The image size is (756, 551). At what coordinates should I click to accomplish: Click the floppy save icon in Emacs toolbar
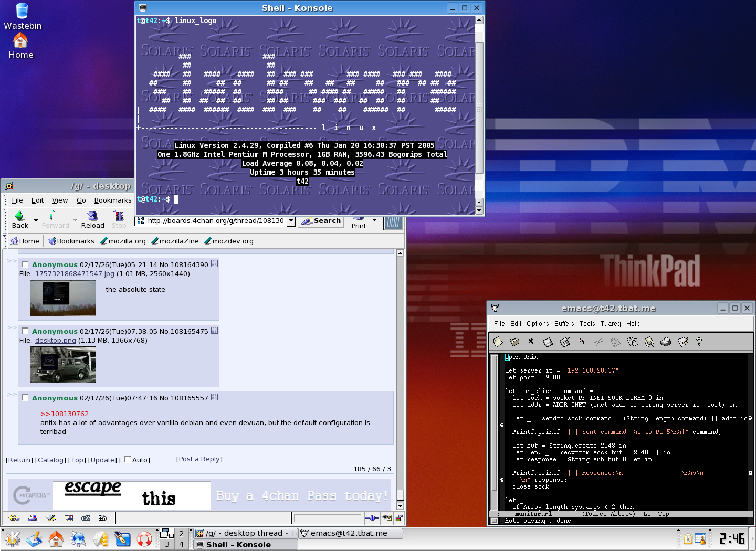tap(548, 342)
